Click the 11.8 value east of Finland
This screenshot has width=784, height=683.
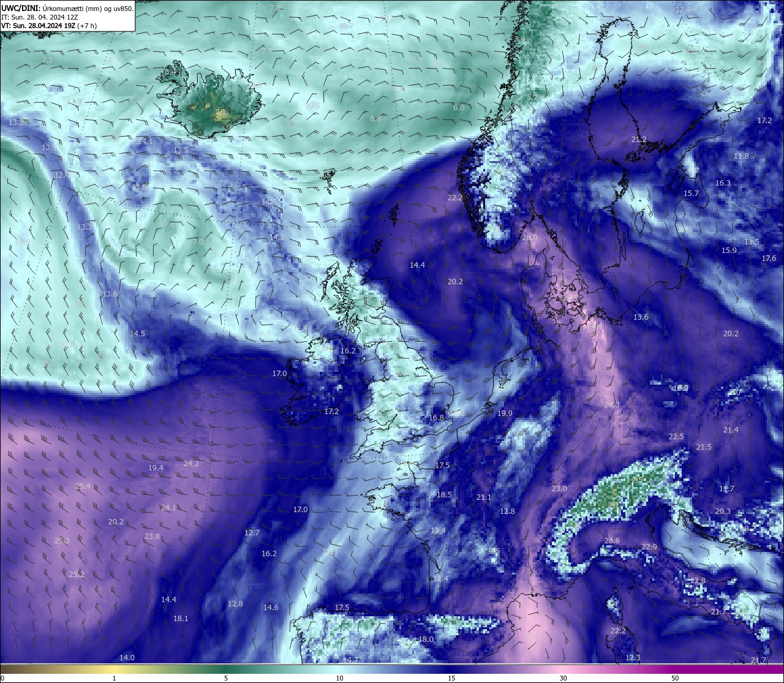click(741, 156)
